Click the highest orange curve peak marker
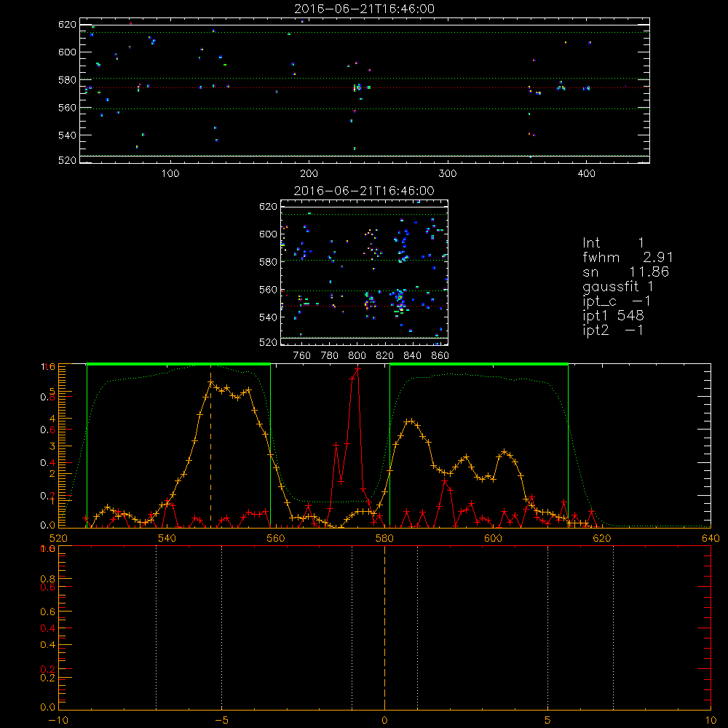Screen dimensions: 728x728 tap(210, 382)
